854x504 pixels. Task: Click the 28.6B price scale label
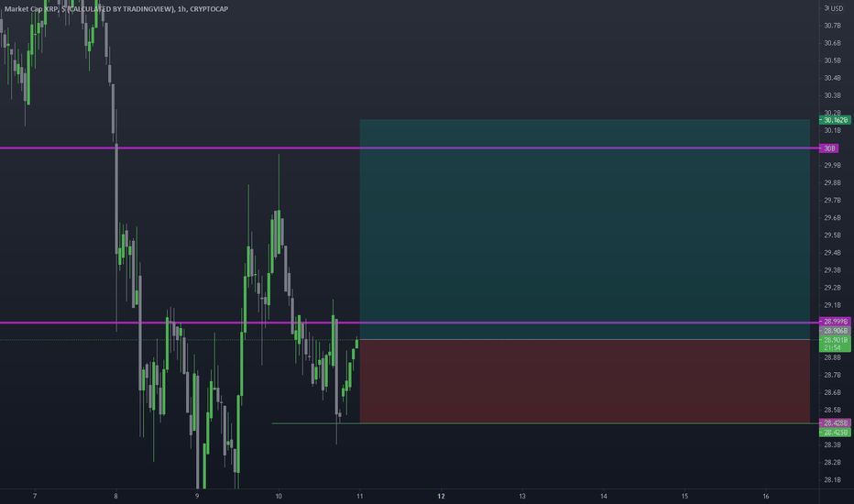pos(832,392)
